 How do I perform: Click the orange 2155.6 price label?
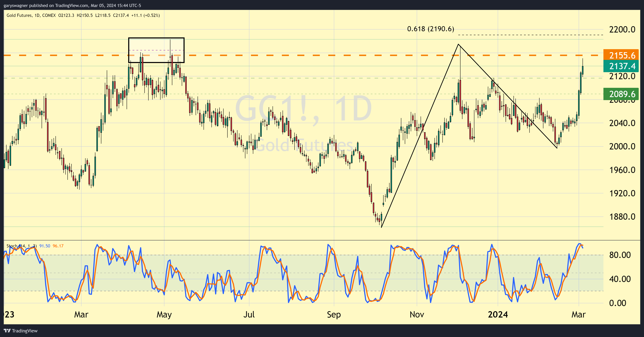point(621,55)
